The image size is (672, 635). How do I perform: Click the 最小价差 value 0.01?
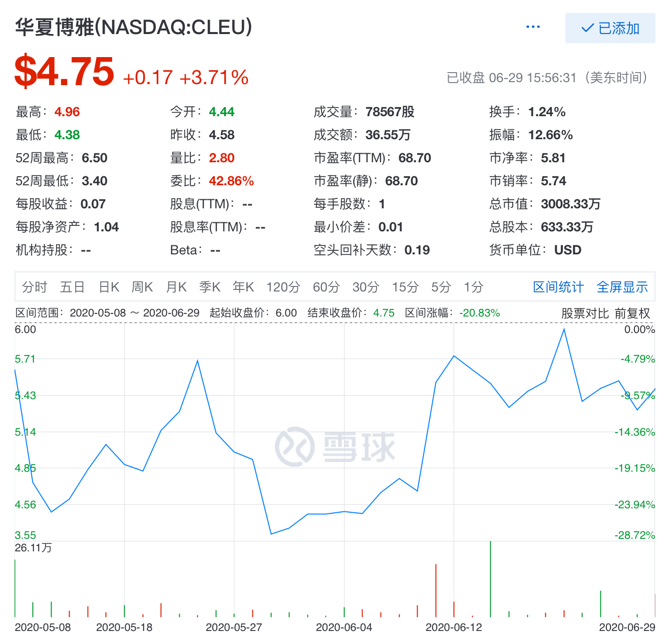click(x=391, y=227)
